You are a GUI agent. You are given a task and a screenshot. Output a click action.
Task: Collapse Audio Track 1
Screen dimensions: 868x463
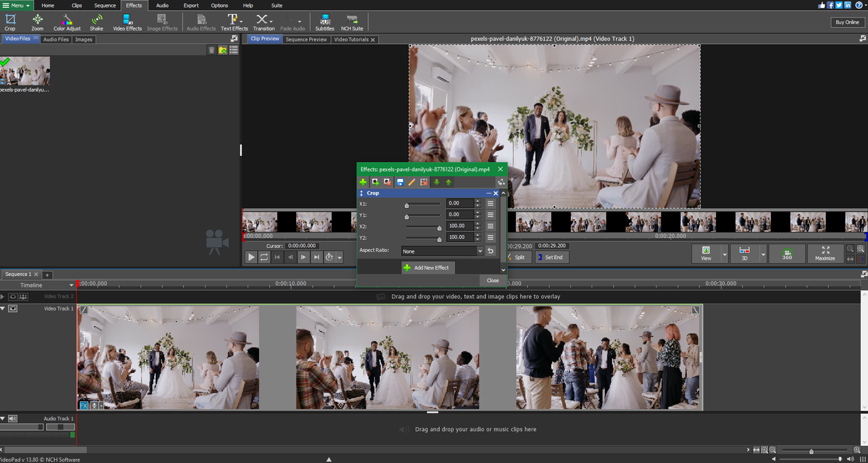click(3, 419)
